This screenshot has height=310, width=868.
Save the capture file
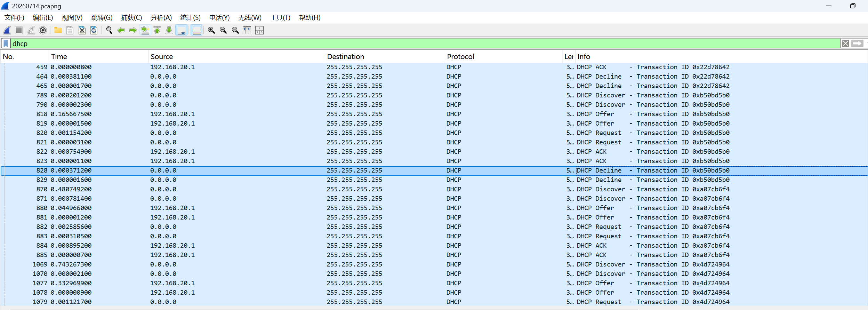pos(70,31)
